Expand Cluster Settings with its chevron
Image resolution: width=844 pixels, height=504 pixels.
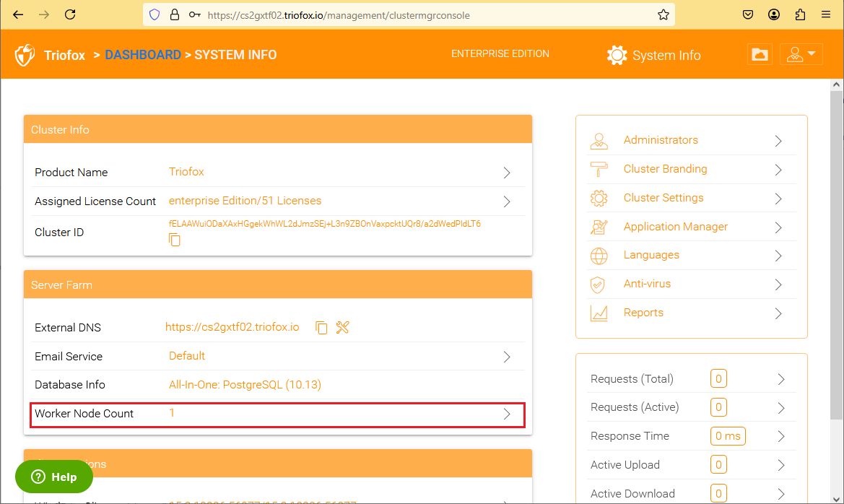[x=778, y=199]
